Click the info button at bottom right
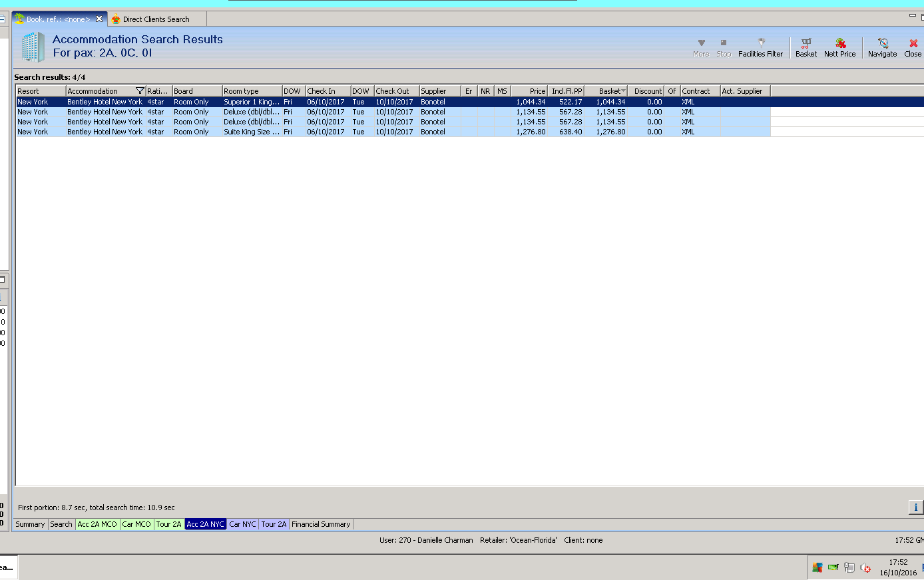 [915, 507]
